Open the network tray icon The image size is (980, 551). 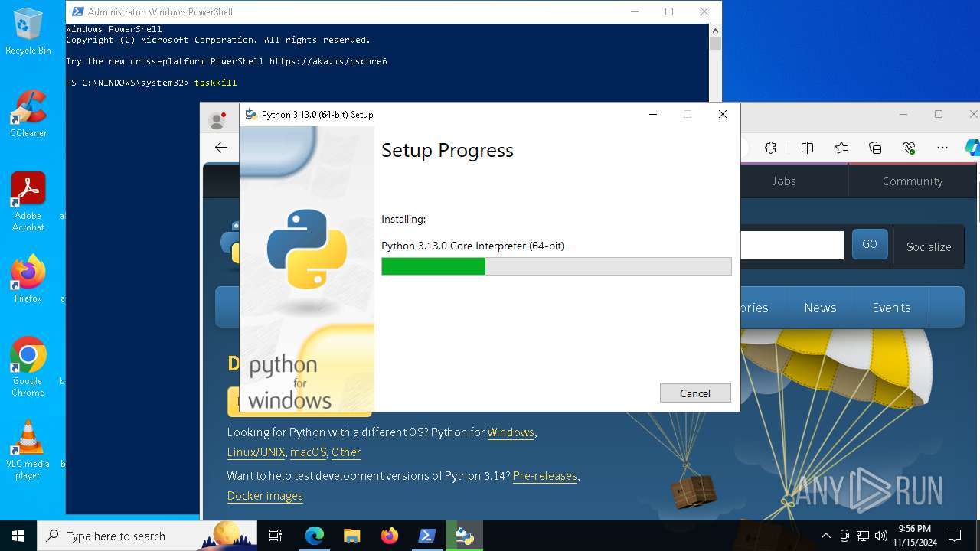(x=863, y=536)
